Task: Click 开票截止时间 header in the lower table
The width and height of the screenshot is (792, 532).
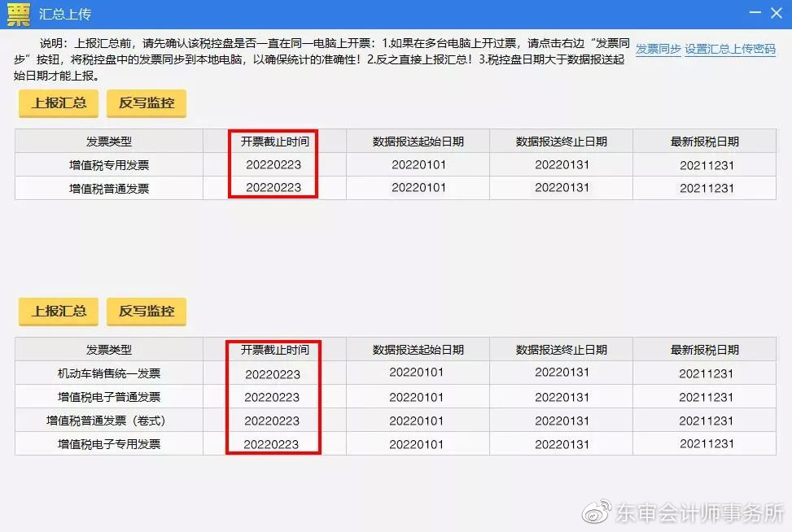Action: (x=275, y=350)
